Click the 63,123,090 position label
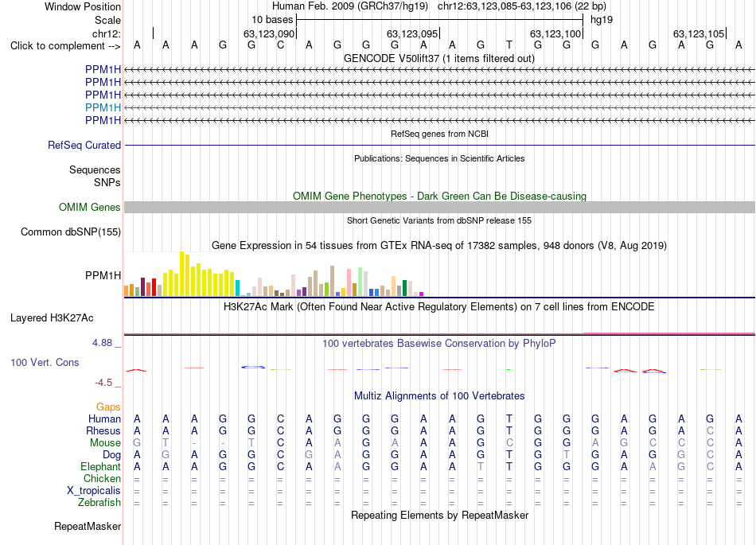This screenshot has width=756, height=545. [268, 33]
